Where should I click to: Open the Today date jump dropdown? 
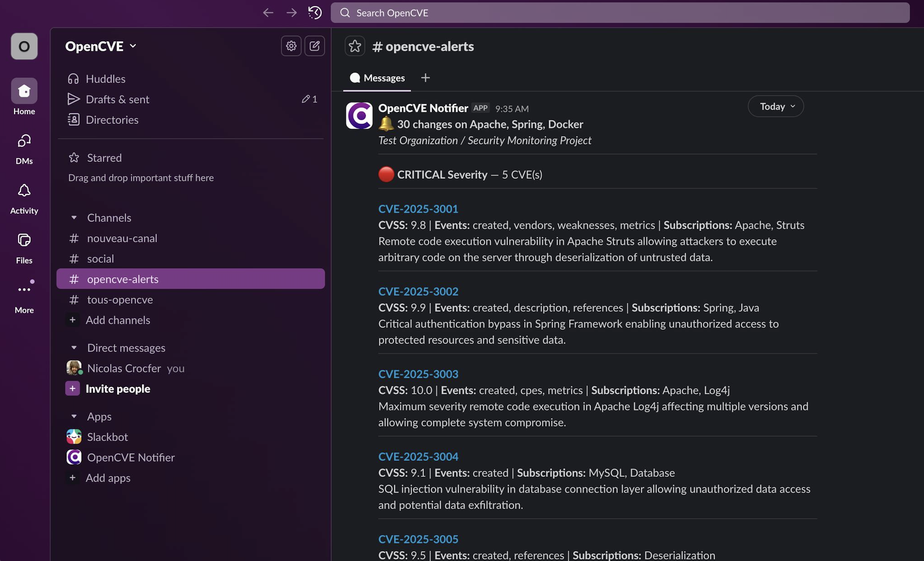776,106
